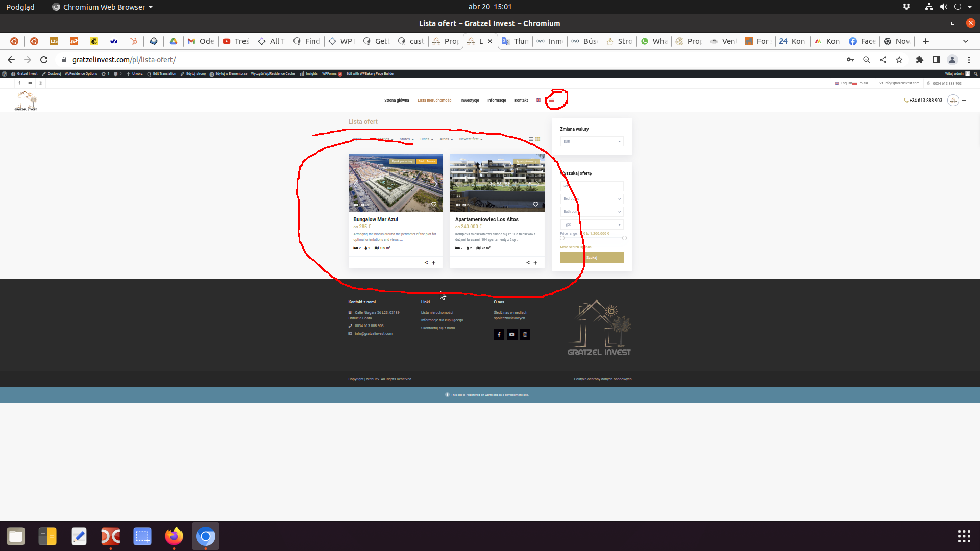Favorite the Apartamentowiec Los Altos heart icon
The height and width of the screenshot is (551, 980).
[x=535, y=204]
